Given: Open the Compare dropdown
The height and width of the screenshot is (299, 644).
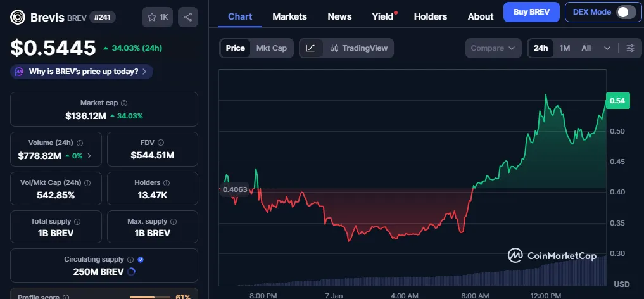Looking at the screenshot, I should (493, 48).
